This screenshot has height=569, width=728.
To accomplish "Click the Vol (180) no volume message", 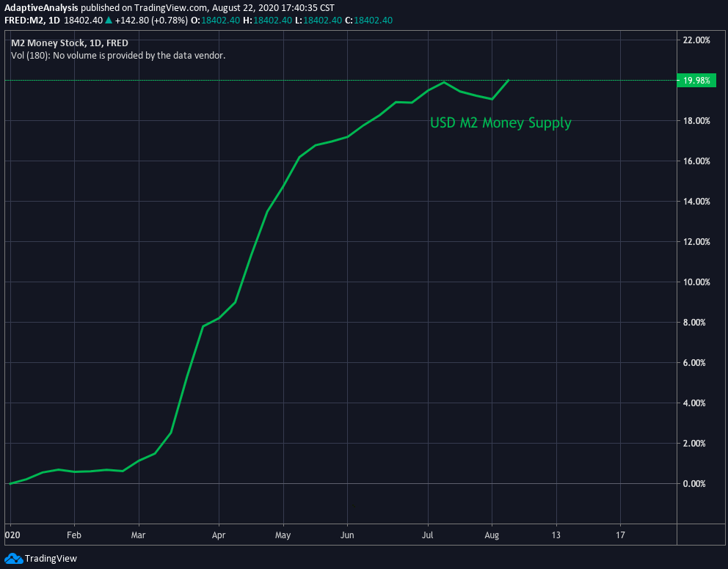I will pyautogui.click(x=118, y=56).
